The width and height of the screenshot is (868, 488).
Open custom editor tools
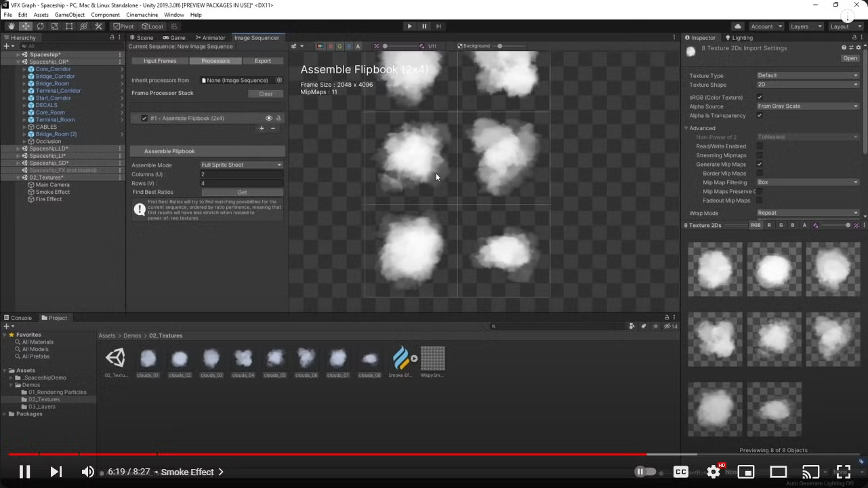[98, 26]
